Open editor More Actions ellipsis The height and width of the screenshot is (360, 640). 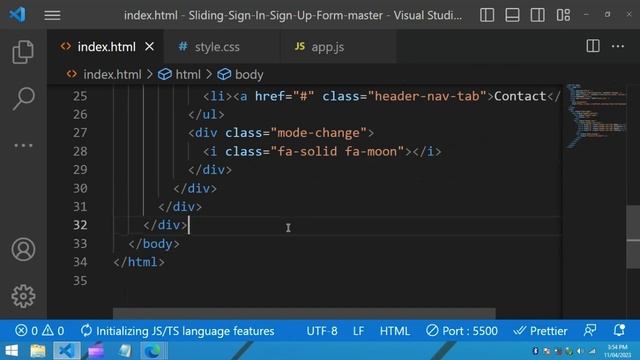pos(618,46)
